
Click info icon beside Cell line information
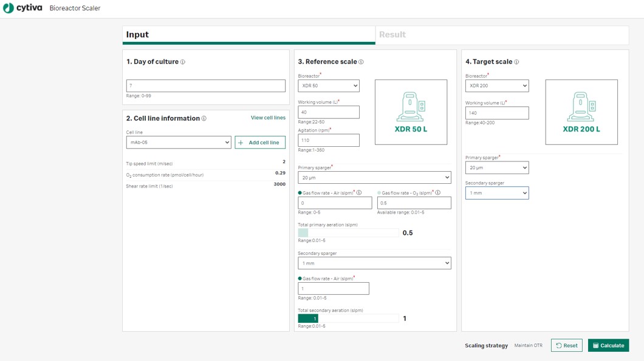pos(204,119)
